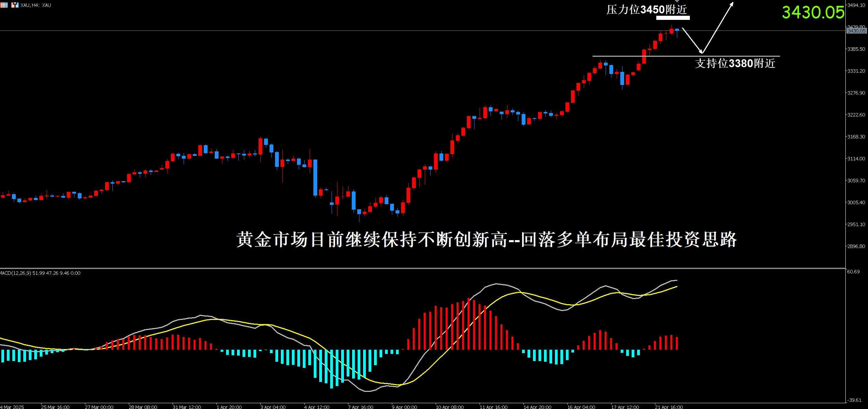Click the 1 Apr 20:00 time label

(229, 407)
